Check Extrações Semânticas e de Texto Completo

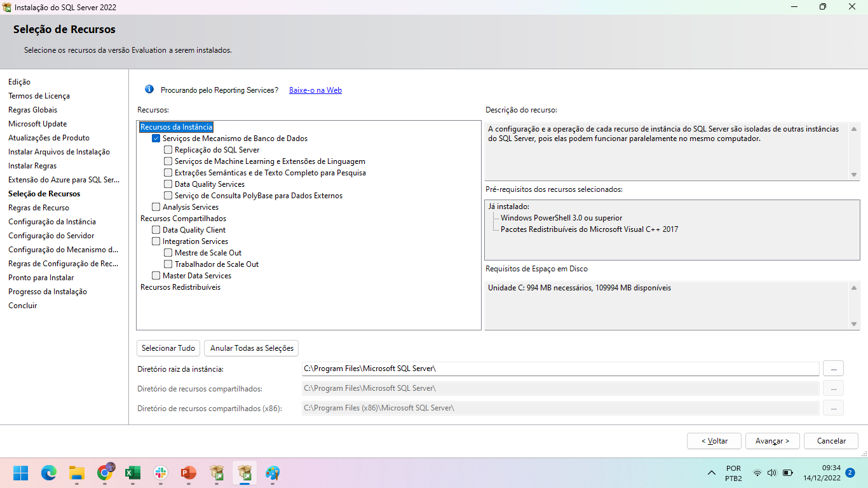(x=168, y=173)
